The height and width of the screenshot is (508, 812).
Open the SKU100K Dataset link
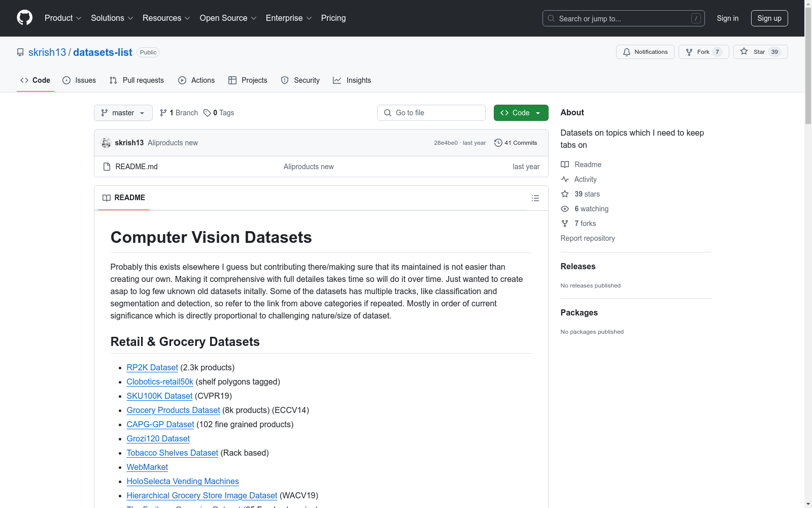coord(159,396)
